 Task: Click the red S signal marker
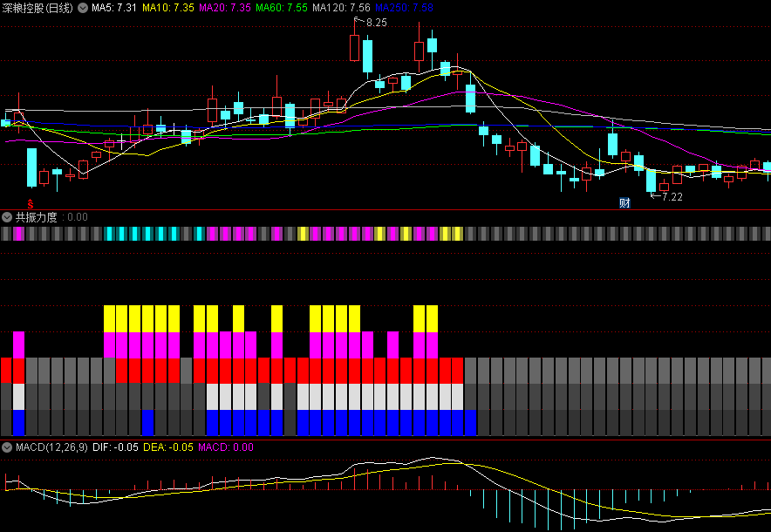pyautogui.click(x=31, y=203)
